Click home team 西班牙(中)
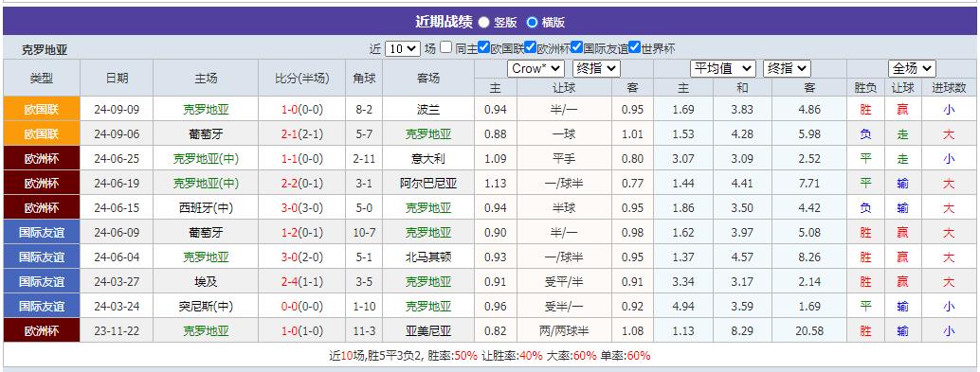 [206, 208]
